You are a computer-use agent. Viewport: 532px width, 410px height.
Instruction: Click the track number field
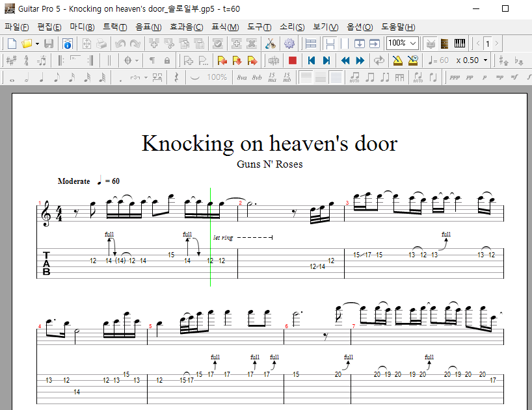(488, 44)
